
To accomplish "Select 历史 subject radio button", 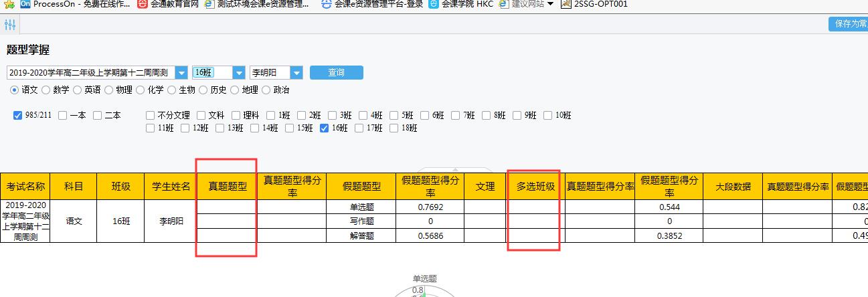I will (203, 90).
